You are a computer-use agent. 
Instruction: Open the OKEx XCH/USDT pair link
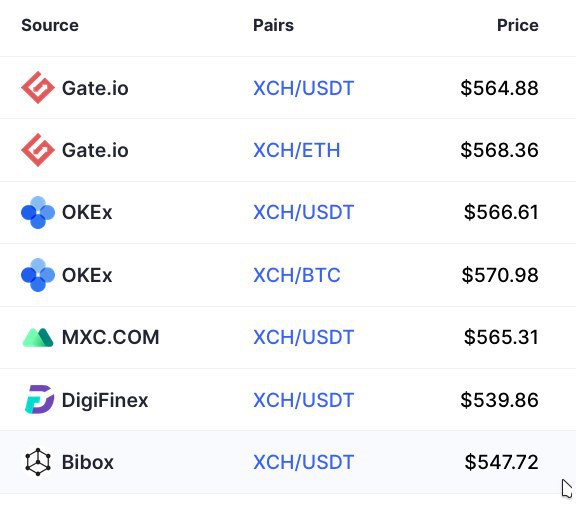tap(303, 212)
